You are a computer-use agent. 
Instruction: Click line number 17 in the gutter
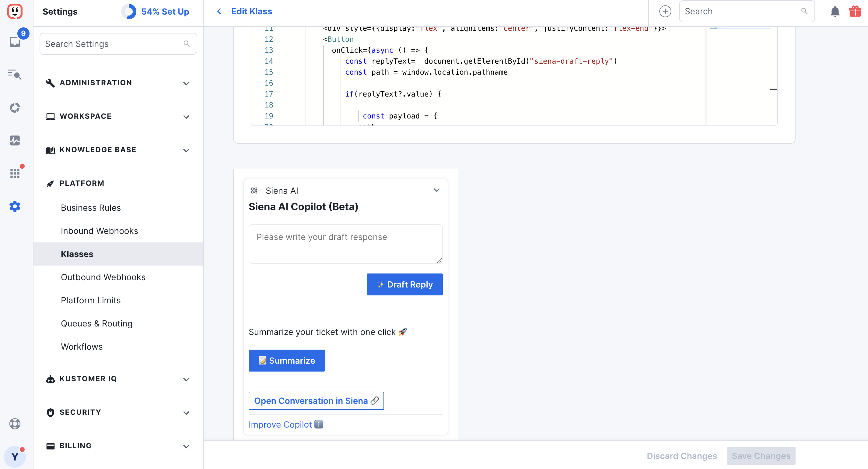(268, 94)
